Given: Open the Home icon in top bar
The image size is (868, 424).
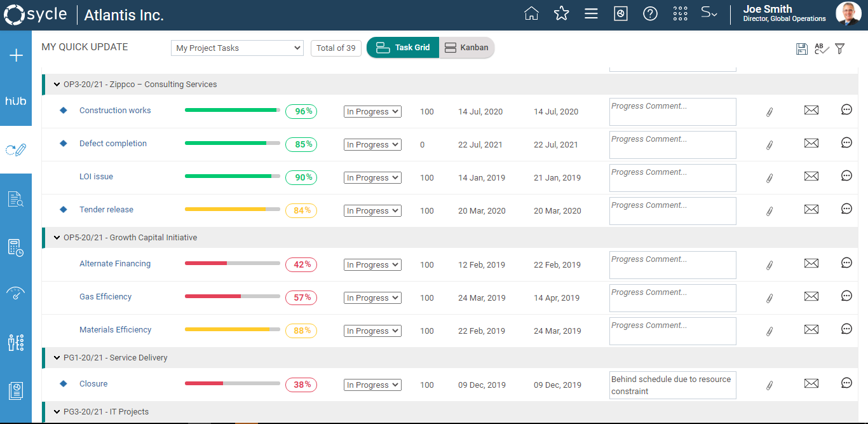Looking at the screenshot, I should pyautogui.click(x=531, y=13).
